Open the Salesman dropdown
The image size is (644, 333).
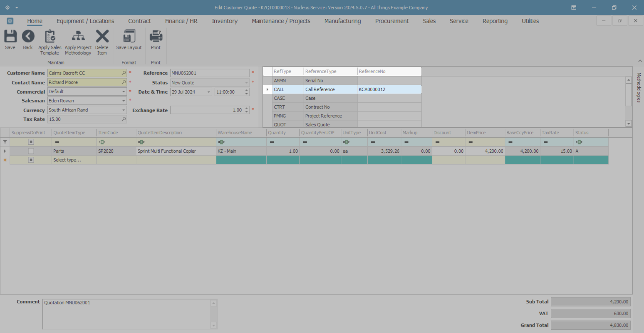tap(123, 101)
